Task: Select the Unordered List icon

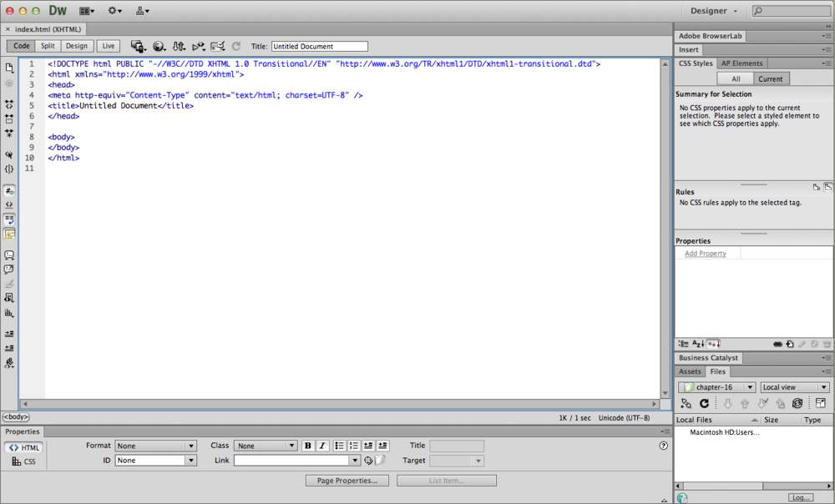Action: coord(339,445)
